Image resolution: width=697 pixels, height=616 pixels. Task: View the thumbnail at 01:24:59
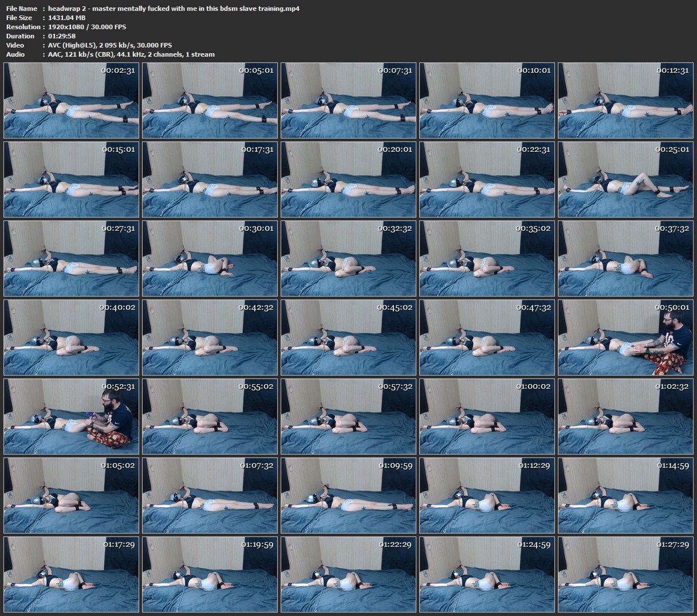487,574
